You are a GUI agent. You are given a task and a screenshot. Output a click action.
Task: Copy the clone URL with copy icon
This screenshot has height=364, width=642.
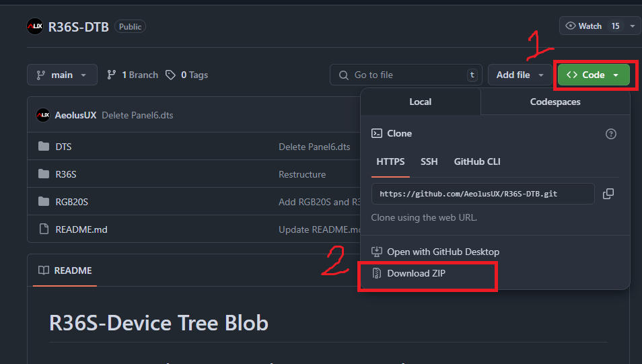(x=608, y=194)
